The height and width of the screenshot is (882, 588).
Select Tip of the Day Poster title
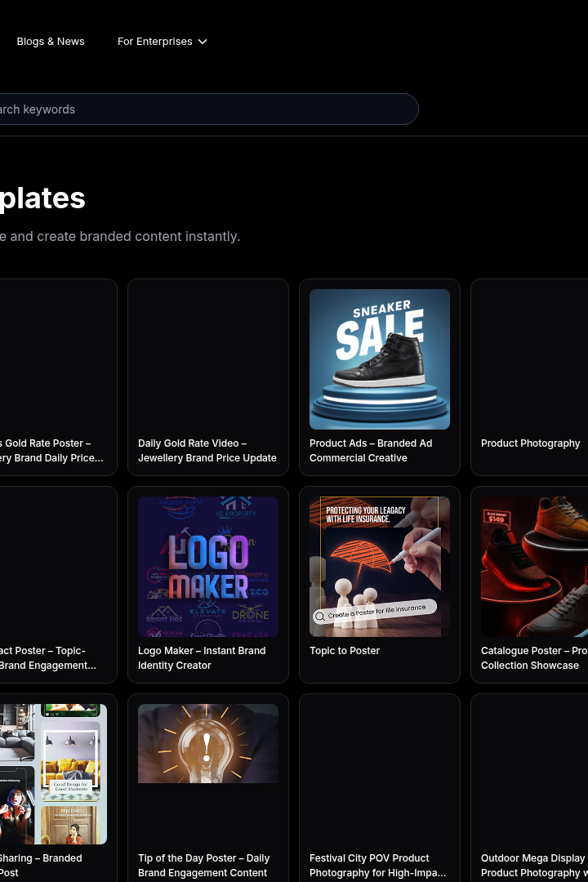coord(203,865)
